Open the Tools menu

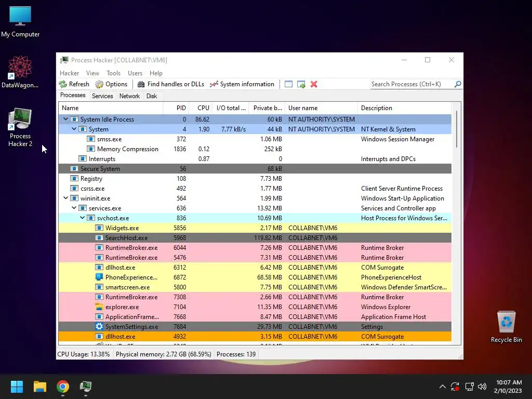[x=113, y=73]
